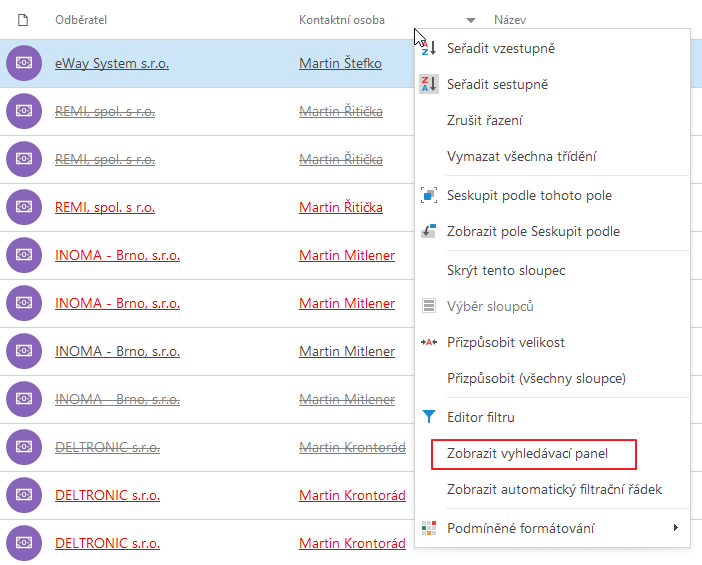Image resolution: width=702 pixels, height=565 pixels.
Task: Click the sort descending Z-A icon
Action: pyautogui.click(x=429, y=84)
